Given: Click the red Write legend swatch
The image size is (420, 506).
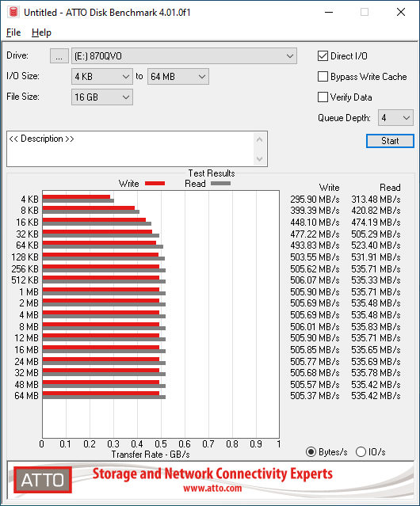Looking at the screenshot, I should click(155, 183).
